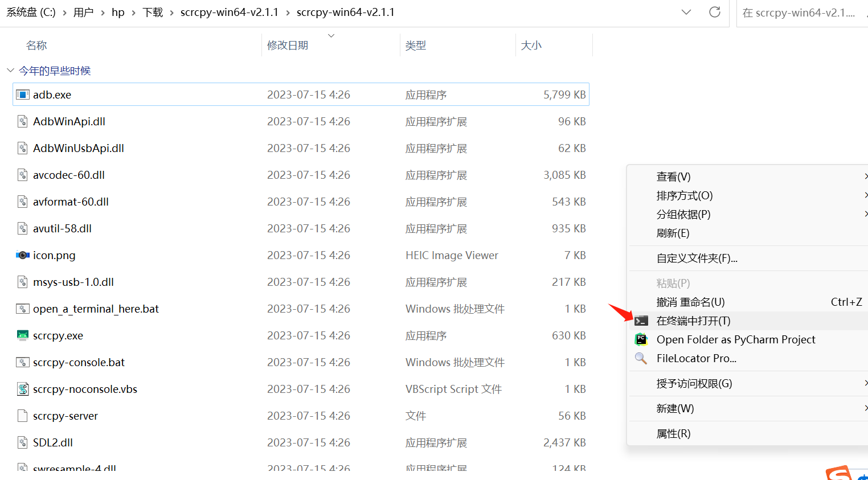Viewport: 868px width, 480px height.
Task: Open the address bar dropdown arrow
Action: (686, 12)
